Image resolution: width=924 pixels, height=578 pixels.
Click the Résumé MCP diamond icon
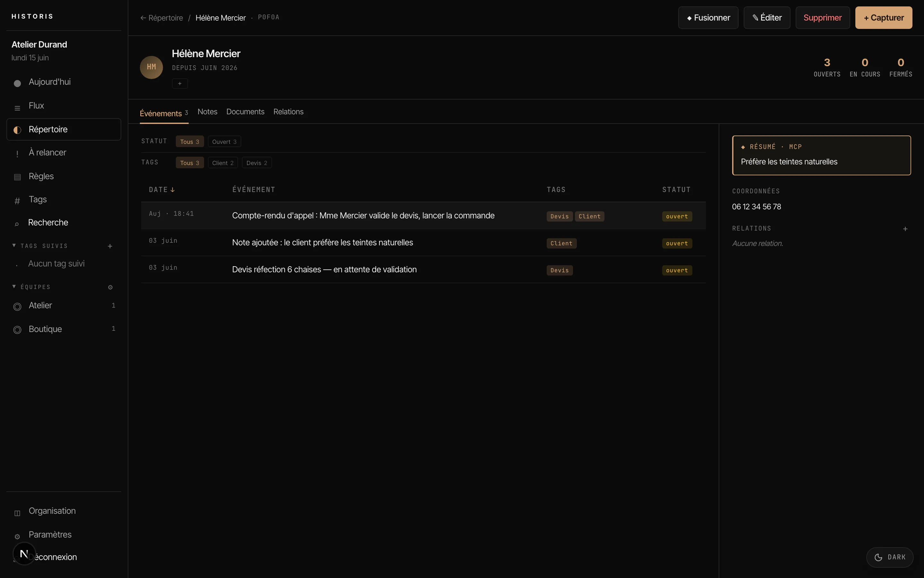[743, 147]
